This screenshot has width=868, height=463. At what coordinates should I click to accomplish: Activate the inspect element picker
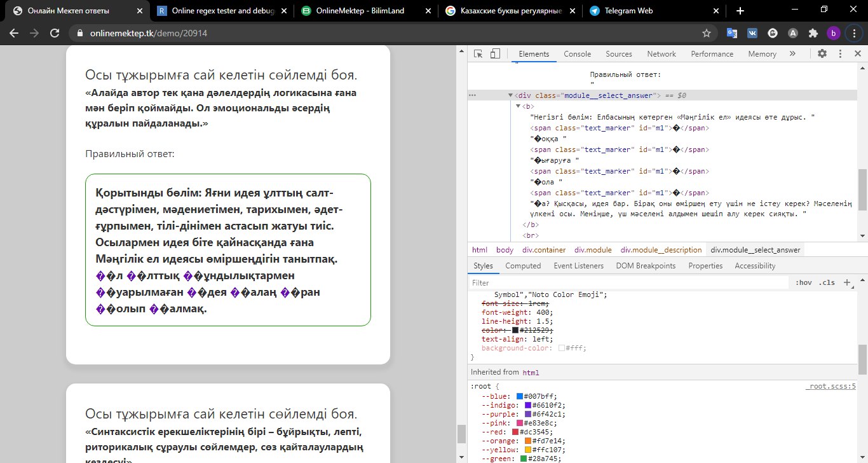coord(478,54)
